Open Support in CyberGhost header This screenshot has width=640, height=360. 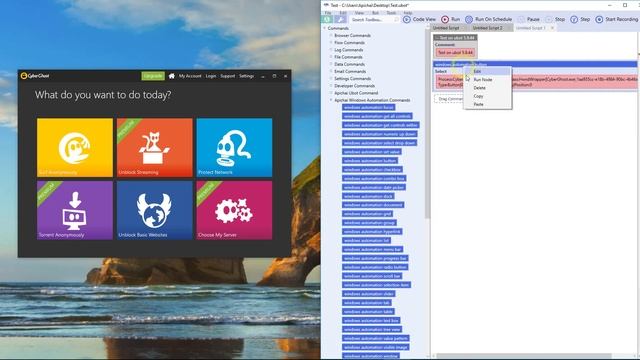[x=228, y=76]
